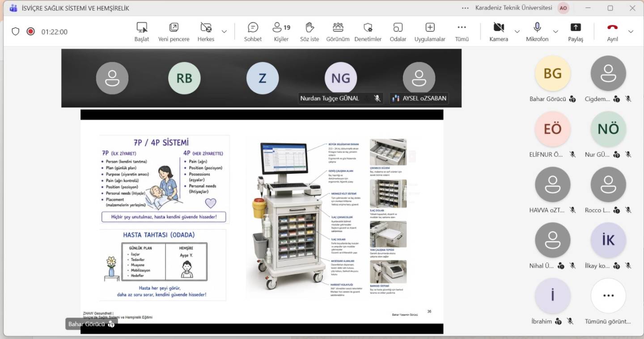Open the Görünüm view options
The width and height of the screenshot is (644, 339).
pos(338,31)
